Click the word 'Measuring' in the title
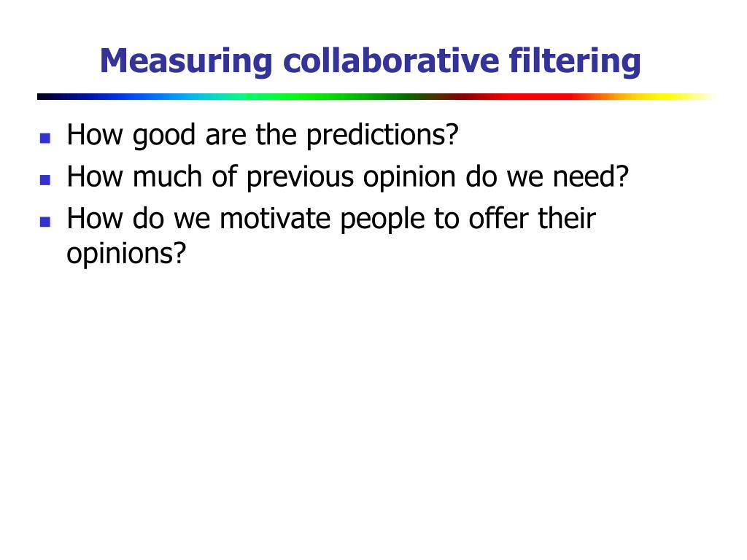747x560 pixels. point(186,61)
